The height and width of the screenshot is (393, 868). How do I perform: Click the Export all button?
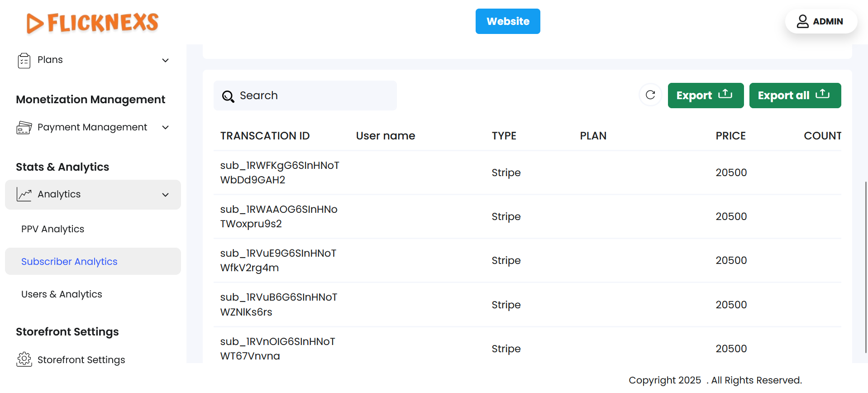[x=795, y=96]
